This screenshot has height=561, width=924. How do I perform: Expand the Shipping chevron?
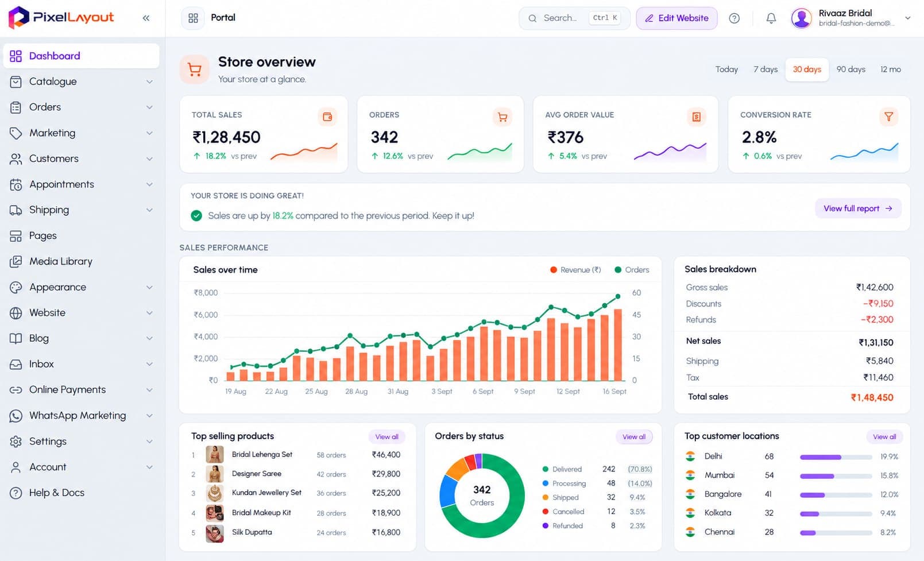point(149,210)
